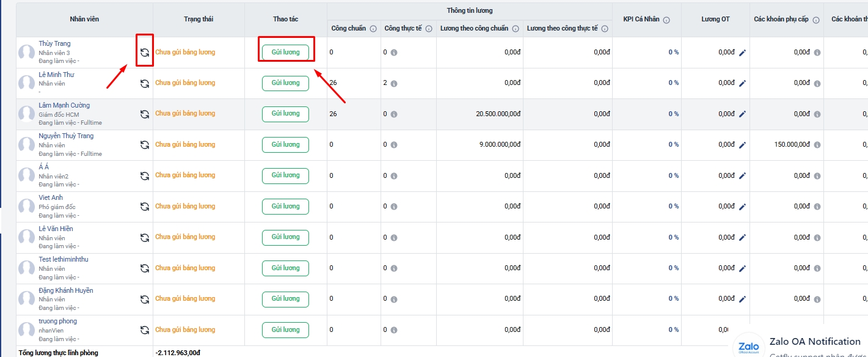Click Nhân viên column header
This screenshot has width=868, height=357.
pyautogui.click(x=84, y=20)
